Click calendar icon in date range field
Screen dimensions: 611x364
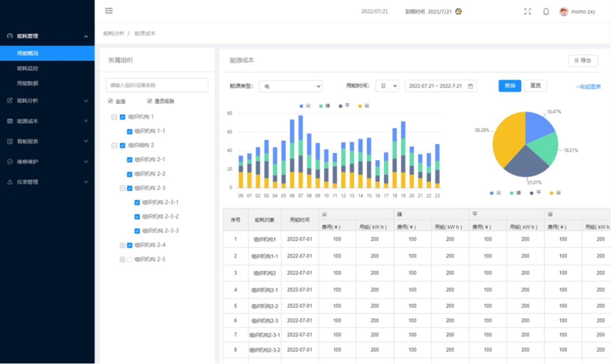(470, 86)
